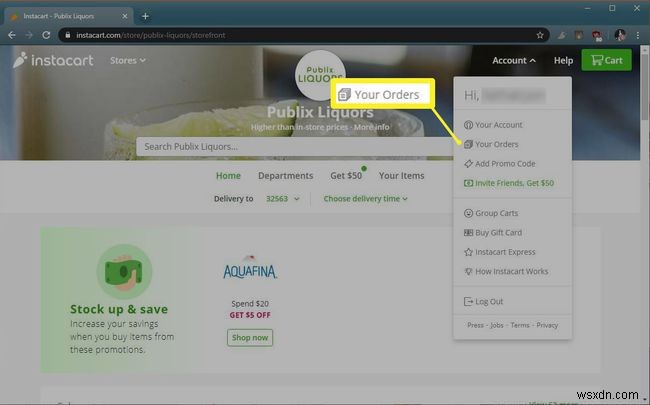The height and width of the screenshot is (405, 650).
Task: Select Your Orders in the account menu
Action: click(491, 144)
